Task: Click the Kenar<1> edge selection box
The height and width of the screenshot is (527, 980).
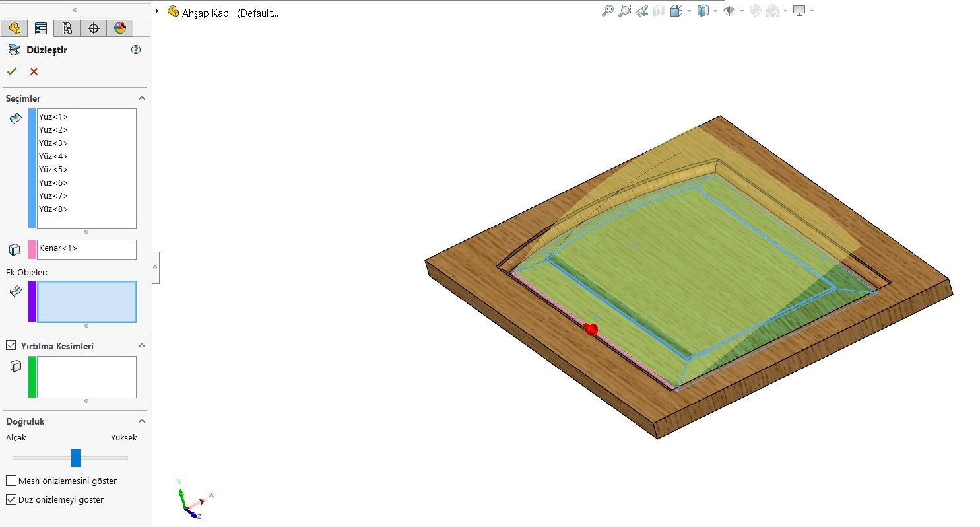Action: click(x=86, y=249)
